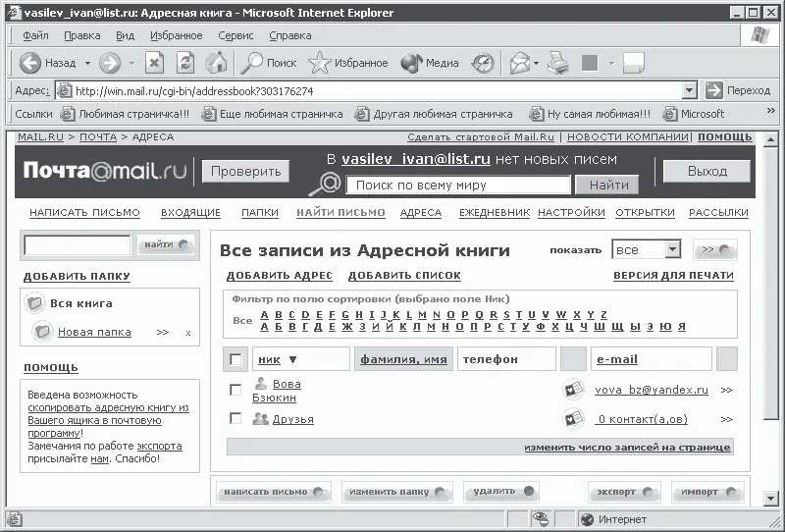
Task: Click the toolbar edit icon after printer
Action: pos(590,63)
